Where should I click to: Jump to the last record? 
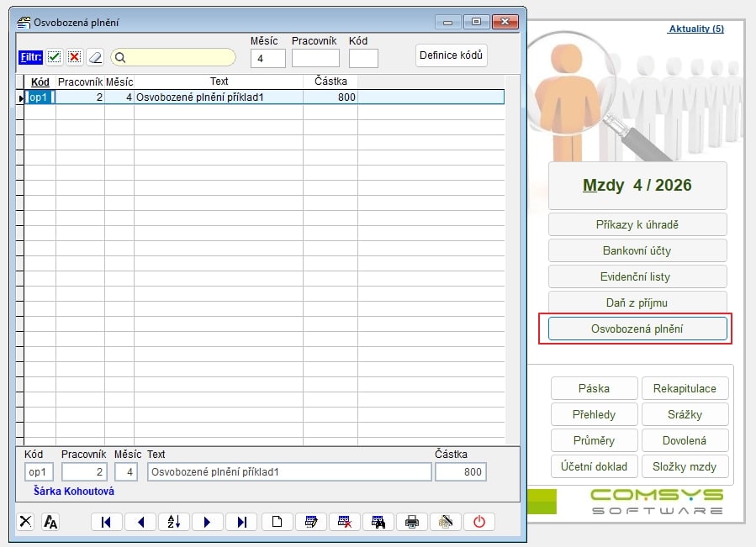point(241,522)
